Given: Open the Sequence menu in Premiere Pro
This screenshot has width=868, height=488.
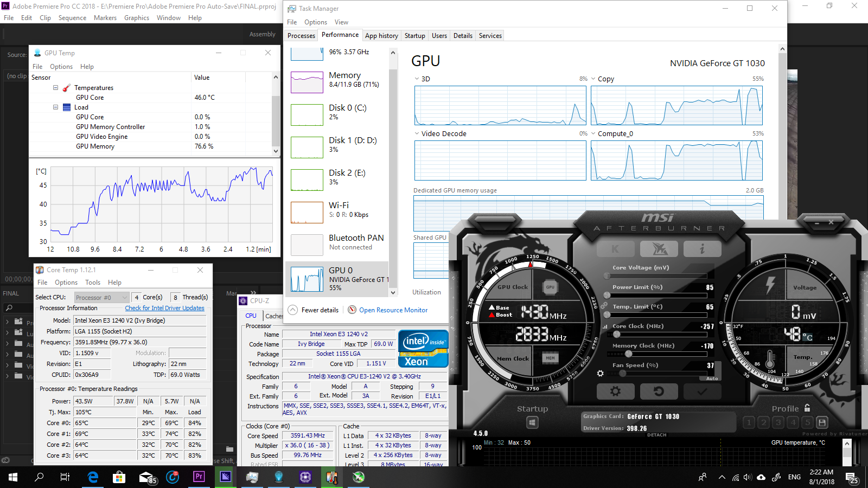Looking at the screenshot, I should pos(73,18).
